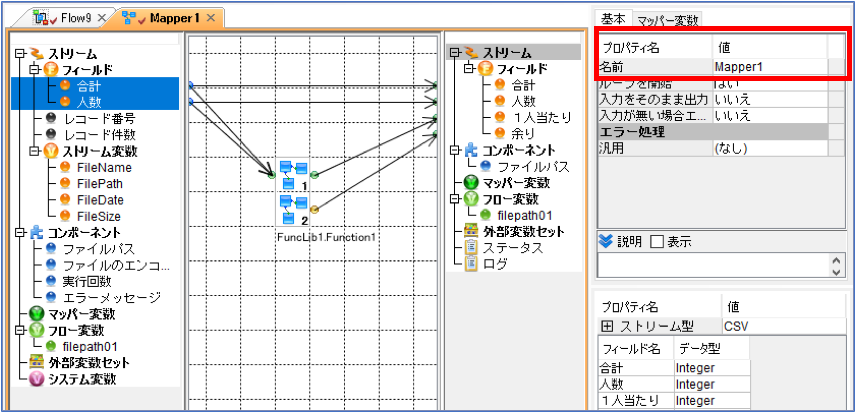Click into the 説明 text area
Screen dimensions: 856x414
pyautogui.click(x=713, y=265)
